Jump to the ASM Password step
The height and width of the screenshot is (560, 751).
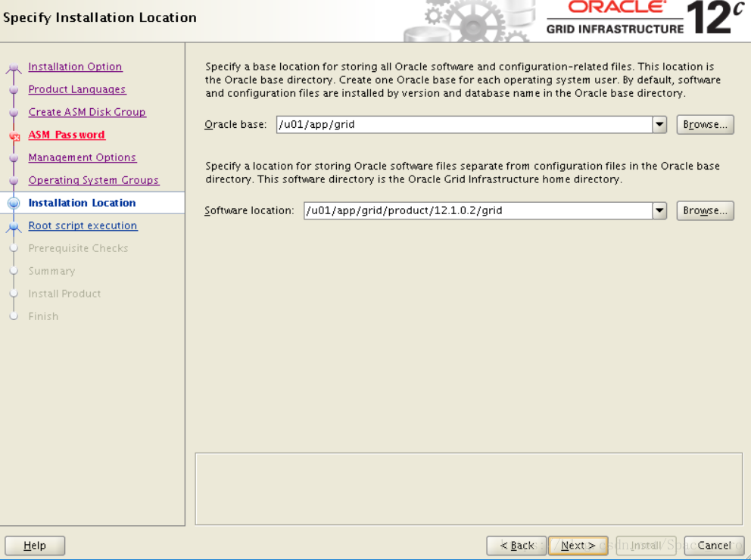tap(67, 135)
